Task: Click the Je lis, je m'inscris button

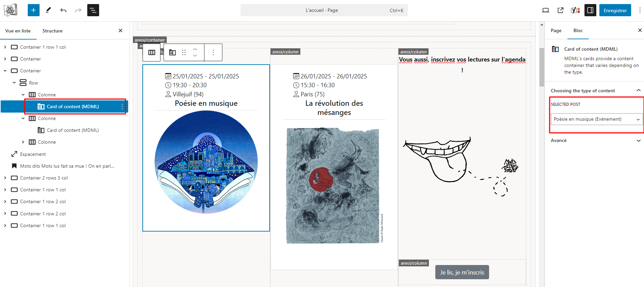Action: pyautogui.click(x=462, y=272)
